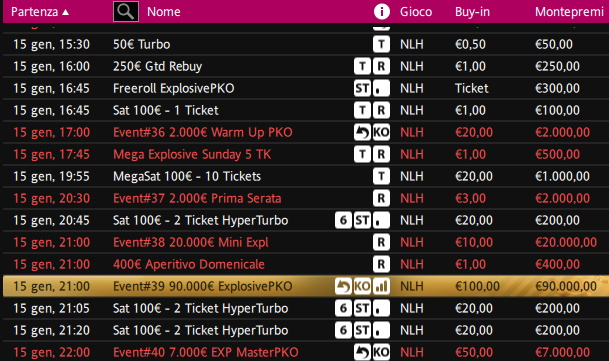This screenshot has width=609, height=361.
Task: Click the Nome column header
Action: [x=164, y=12]
